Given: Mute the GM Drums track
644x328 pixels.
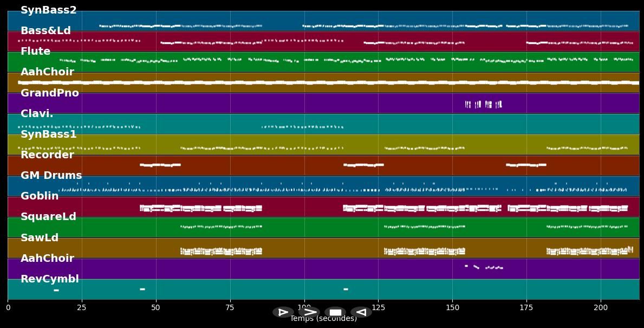Looking at the screenshot, I should (50, 175).
